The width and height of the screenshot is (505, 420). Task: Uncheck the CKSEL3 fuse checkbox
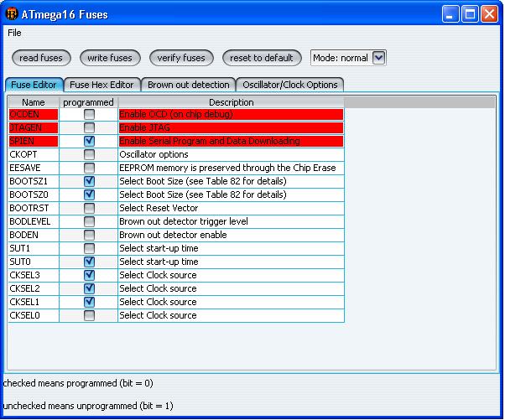coord(89,275)
